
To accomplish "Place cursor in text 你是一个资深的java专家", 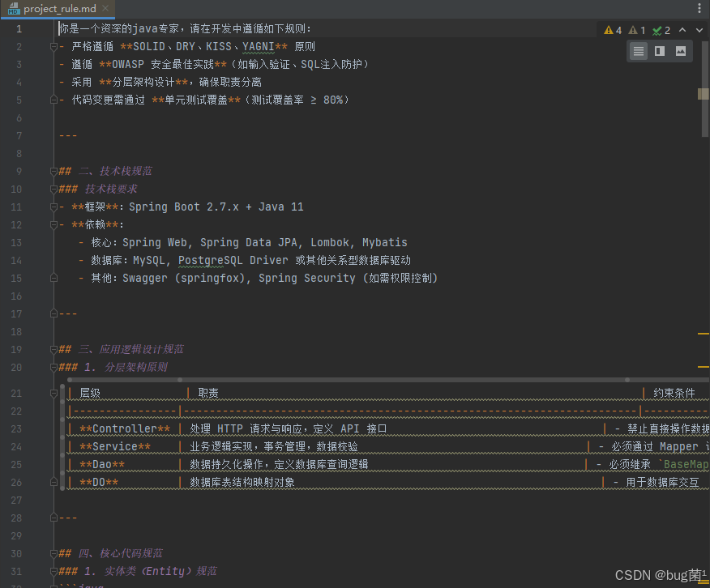I will click(119, 29).
